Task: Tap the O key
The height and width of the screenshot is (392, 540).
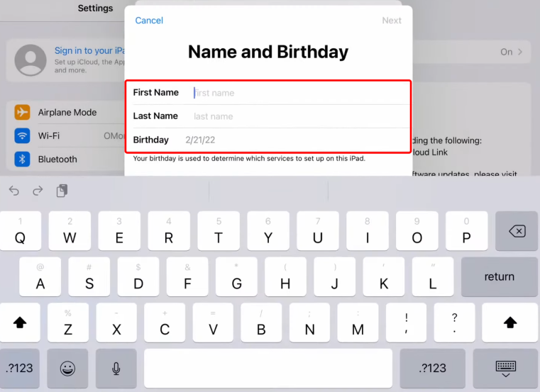Action: point(417,231)
